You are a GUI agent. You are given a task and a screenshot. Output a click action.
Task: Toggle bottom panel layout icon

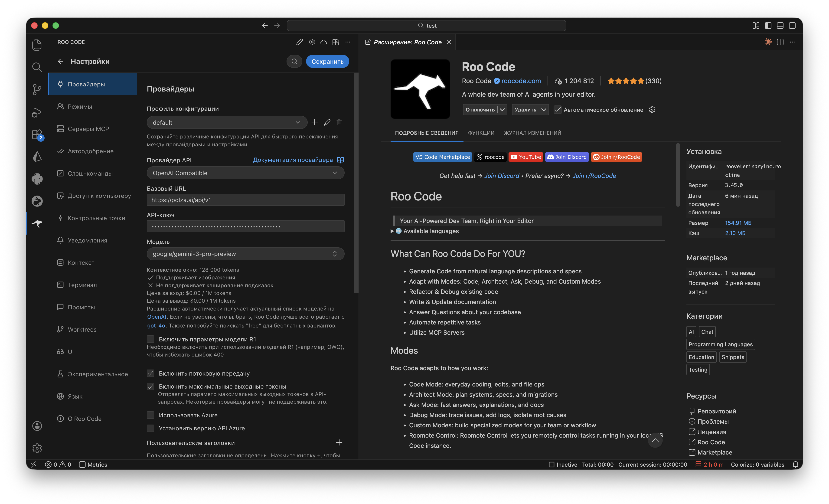[780, 26]
